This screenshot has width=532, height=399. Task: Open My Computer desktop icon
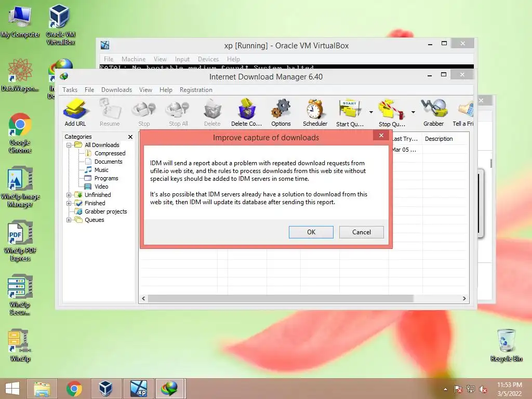tap(20, 22)
